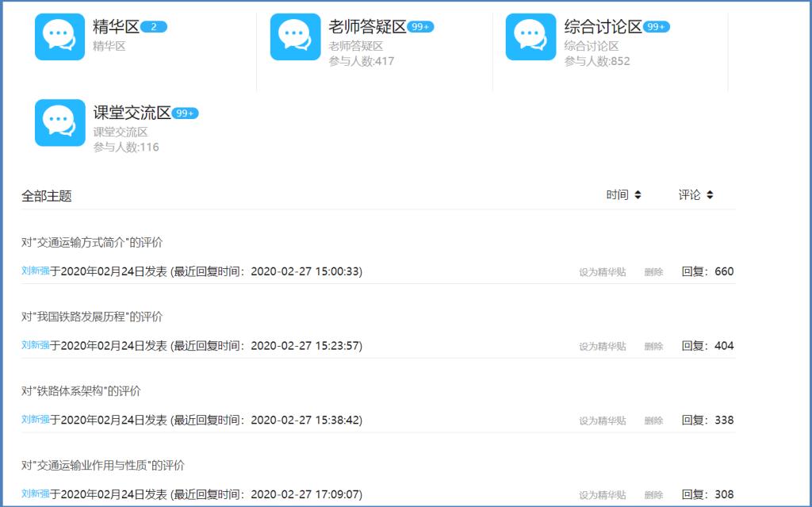
Task: Delete the 我国铁路发展历程 evaluation post
Action: 653,347
